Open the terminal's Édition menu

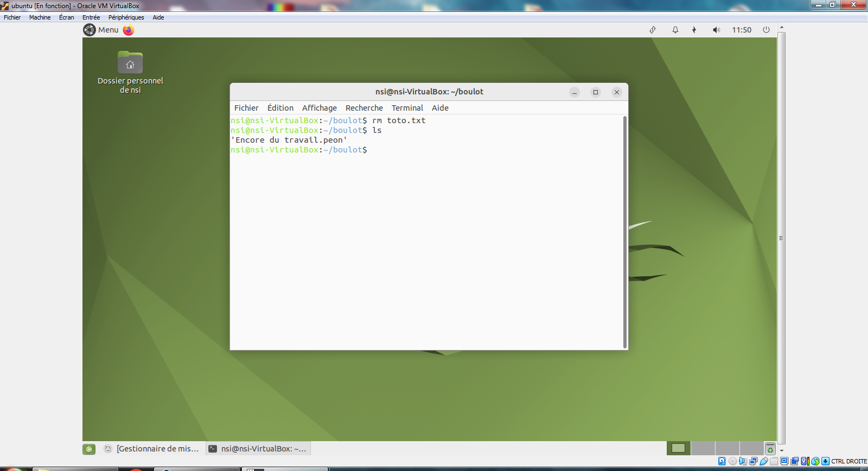click(x=280, y=108)
